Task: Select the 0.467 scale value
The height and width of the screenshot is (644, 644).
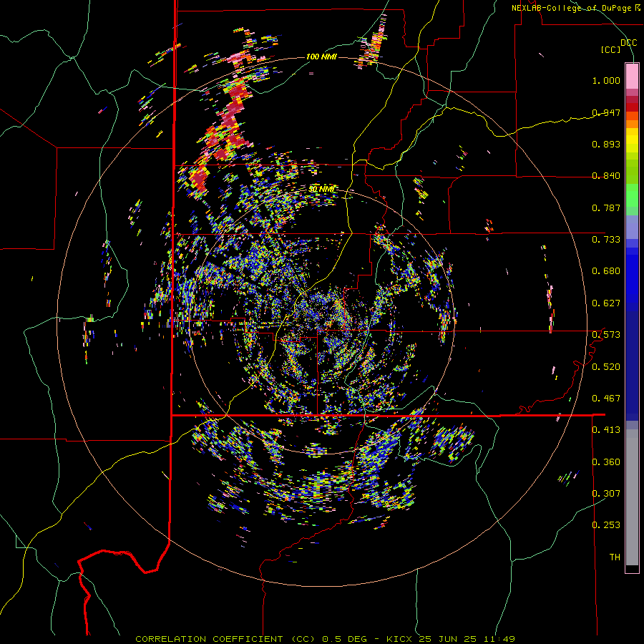Action: coord(606,399)
